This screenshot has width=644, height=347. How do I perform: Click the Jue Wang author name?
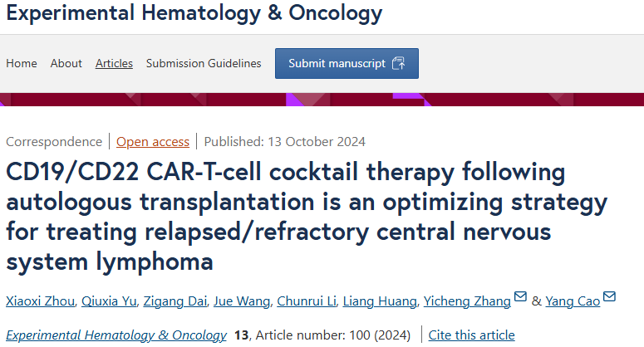click(242, 301)
